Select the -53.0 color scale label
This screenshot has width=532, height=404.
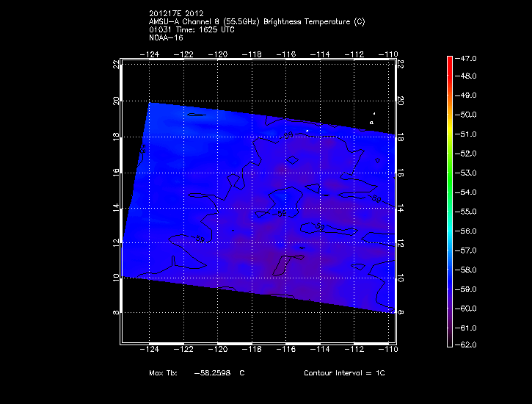pyautogui.click(x=469, y=173)
